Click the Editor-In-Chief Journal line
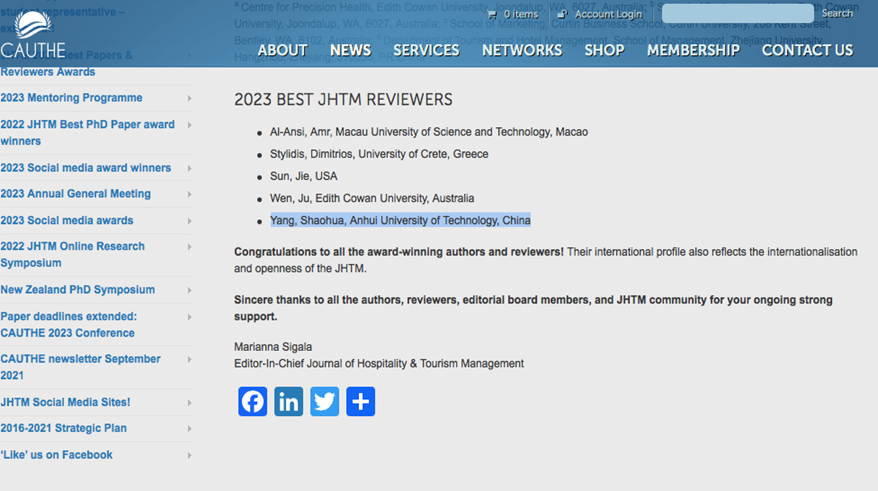Screen dimensions: 878x491 [x=379, y=364]
